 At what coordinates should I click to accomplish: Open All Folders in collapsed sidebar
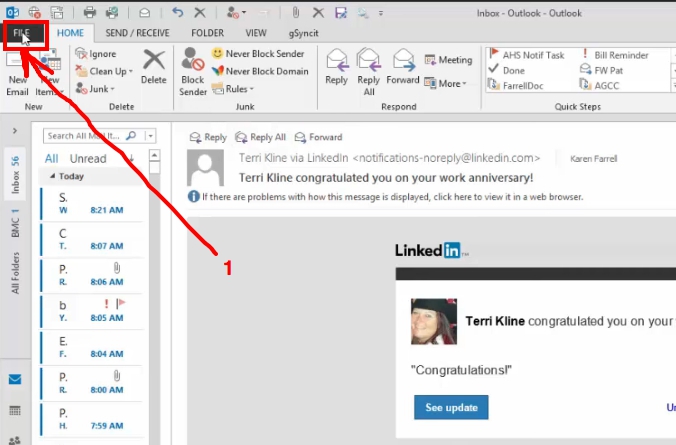(x=15, y=273)
